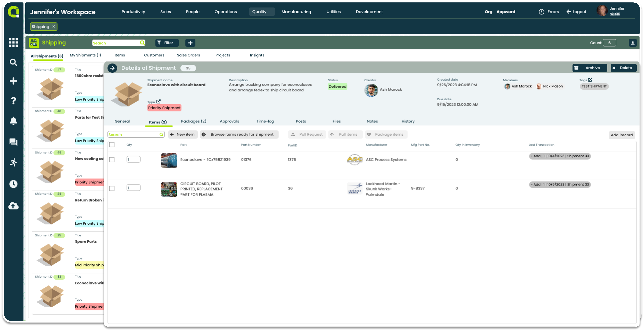Click the user icon beside Count field
The height and width of the screenshot is (331, 644).
633,43
